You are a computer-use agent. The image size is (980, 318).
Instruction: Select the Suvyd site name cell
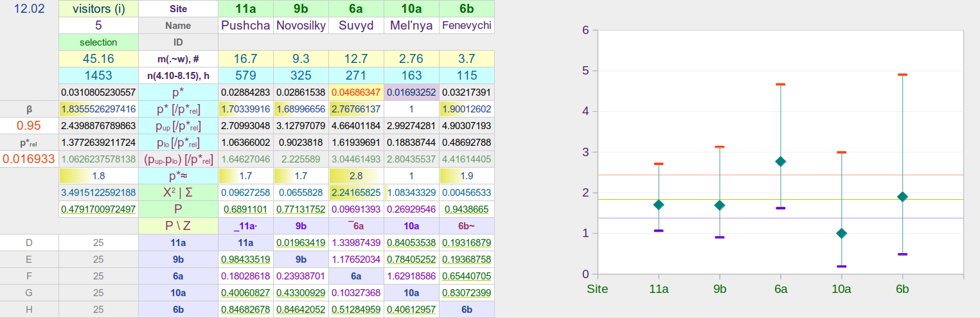point(356,26)
